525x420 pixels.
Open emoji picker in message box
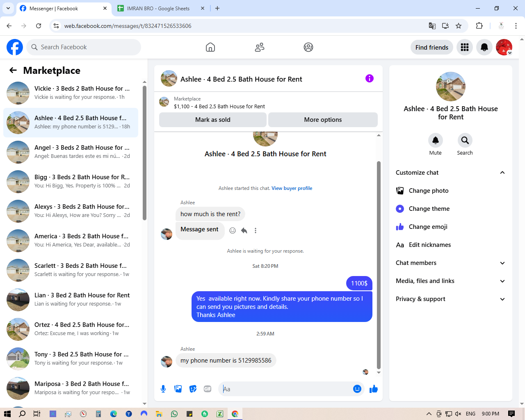point(357,389)
